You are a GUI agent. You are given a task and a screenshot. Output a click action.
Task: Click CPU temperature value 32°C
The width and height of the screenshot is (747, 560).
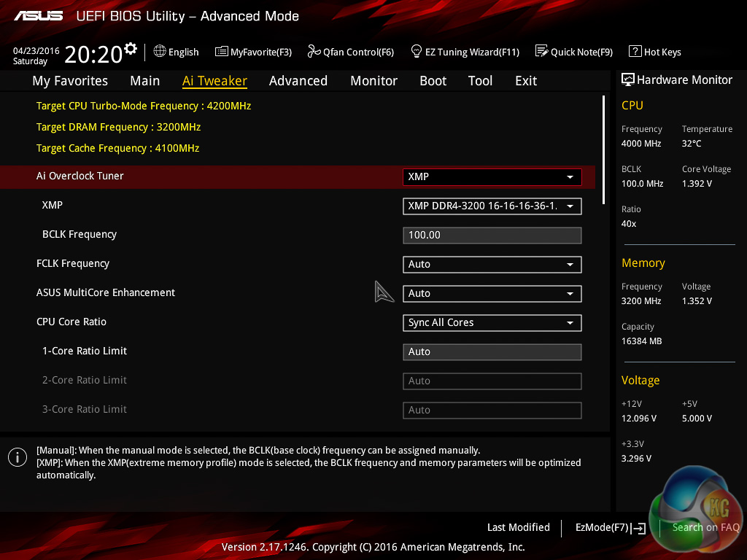coord(692,144)
